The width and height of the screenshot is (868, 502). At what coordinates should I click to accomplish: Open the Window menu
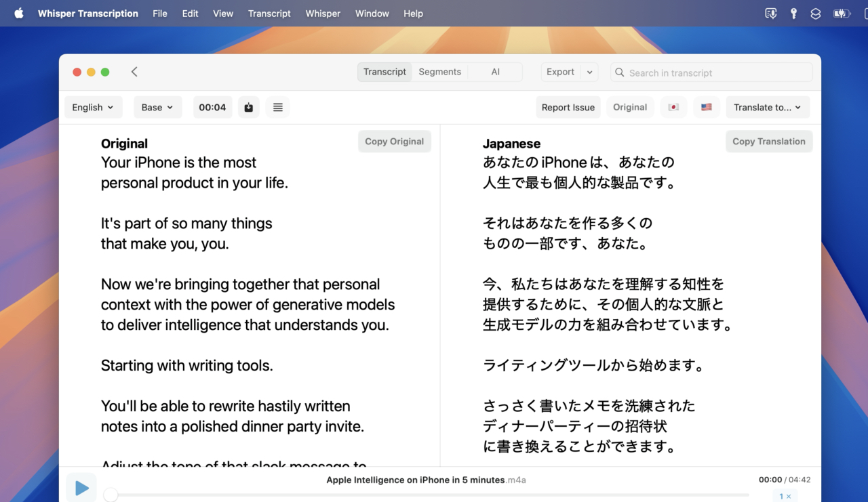(372, 13)
